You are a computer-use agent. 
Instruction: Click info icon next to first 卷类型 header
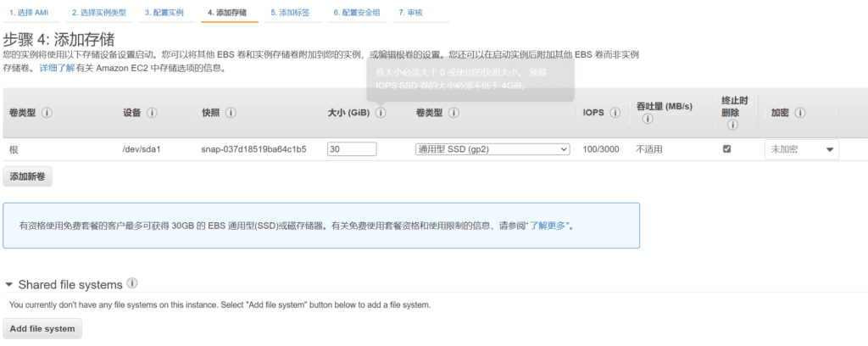[47, 113]
